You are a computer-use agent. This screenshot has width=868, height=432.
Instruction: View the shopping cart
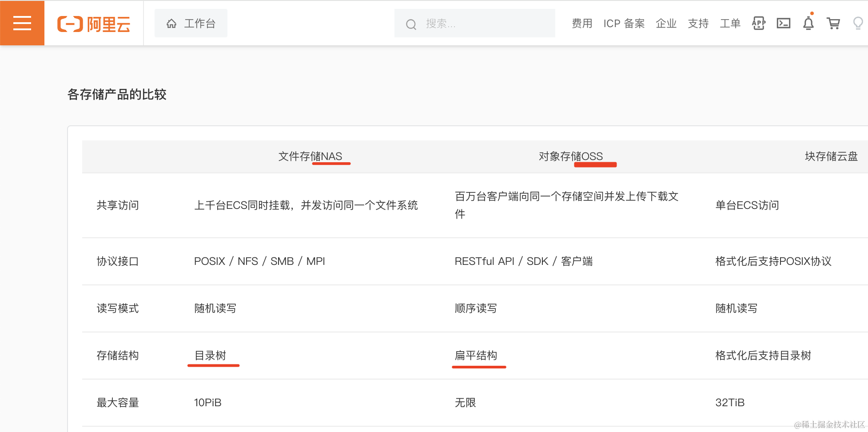tap(834, 24)
